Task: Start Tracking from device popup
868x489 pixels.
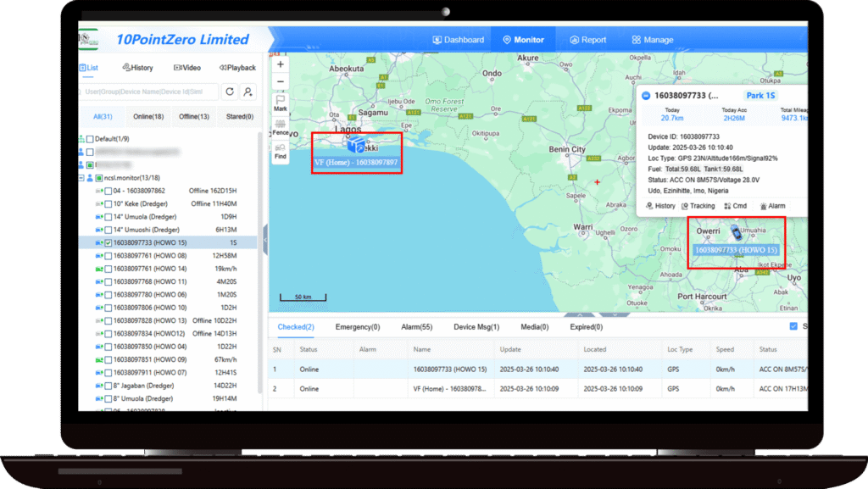Action: tap(698, 206)
